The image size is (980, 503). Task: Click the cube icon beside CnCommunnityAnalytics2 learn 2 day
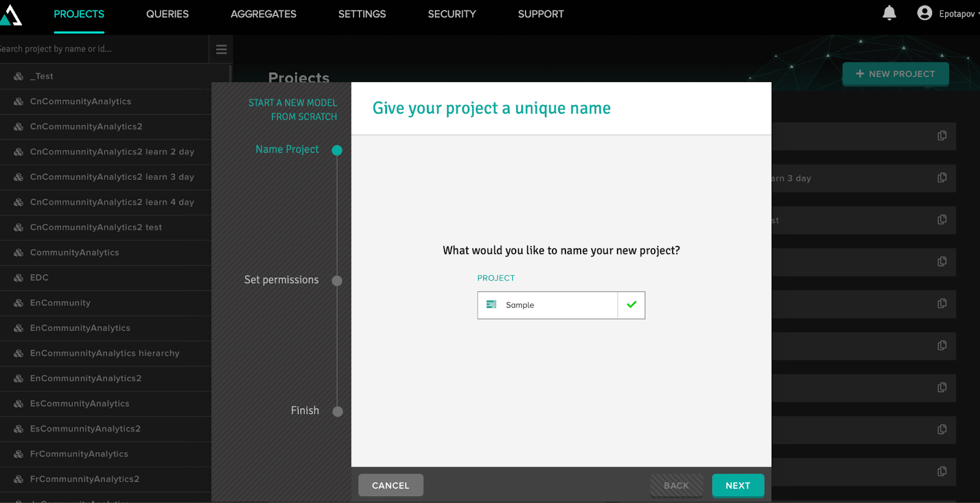click(19, 152)
